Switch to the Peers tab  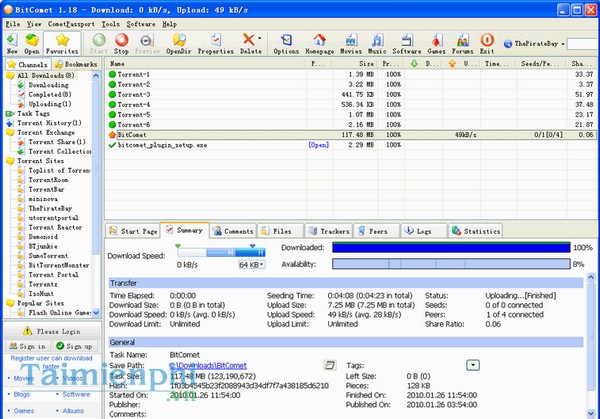pyautogui.click(x=377, y=231)
